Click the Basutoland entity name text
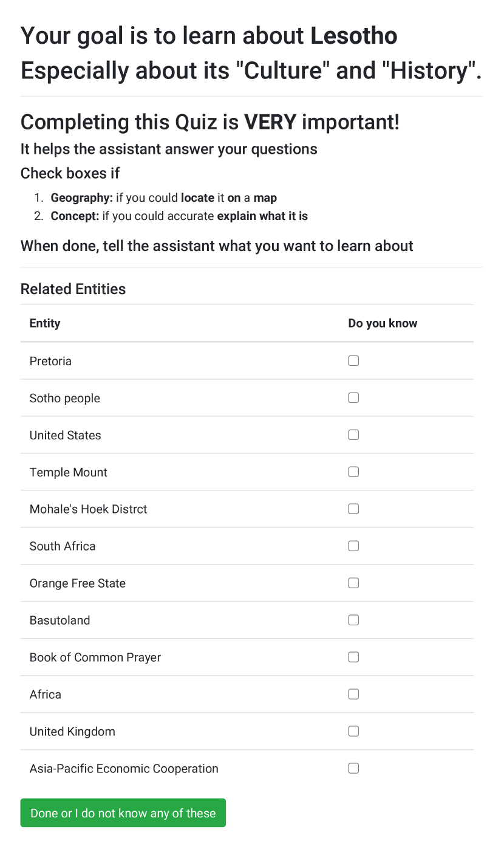 coord(60,620)
